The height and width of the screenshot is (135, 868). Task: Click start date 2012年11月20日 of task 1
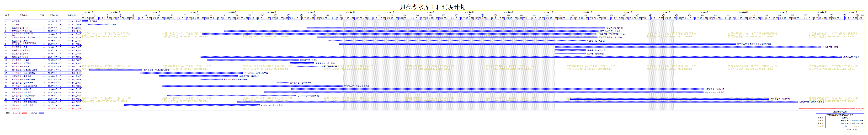[54, 21]
